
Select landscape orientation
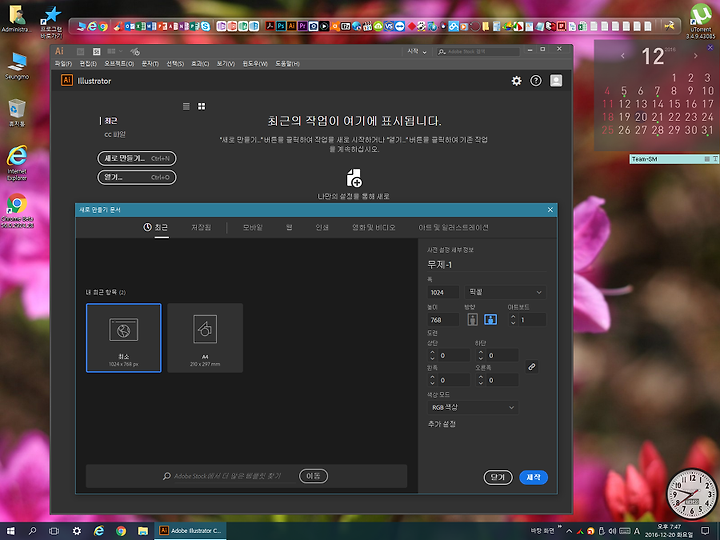click(490, 320)
